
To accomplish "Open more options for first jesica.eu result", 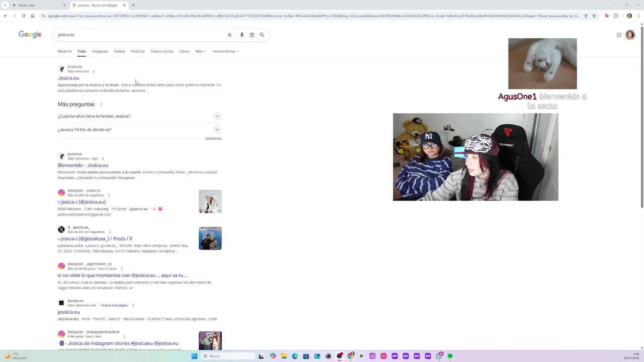I will tap(94, 71).
